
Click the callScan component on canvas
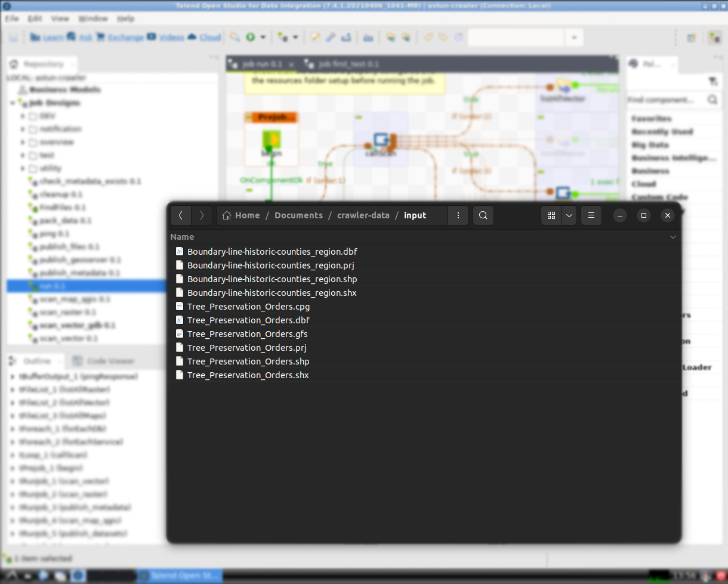pyautogui.click(x=381, y=141)
